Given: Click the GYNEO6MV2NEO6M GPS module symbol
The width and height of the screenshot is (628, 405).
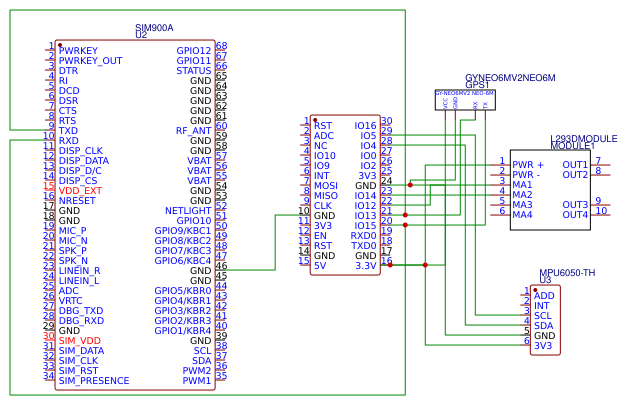Looking at the screenshot, I should pyautogui.click(x=465, y=100).
